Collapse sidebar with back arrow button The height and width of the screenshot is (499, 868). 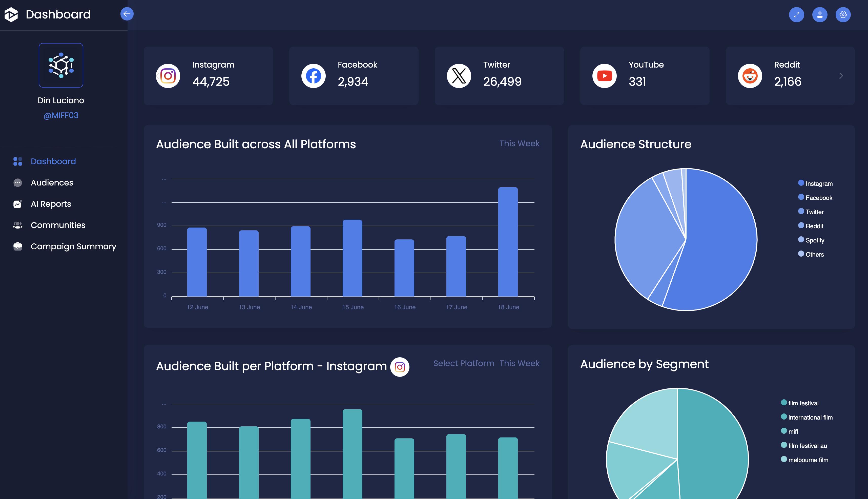[127, 14]
